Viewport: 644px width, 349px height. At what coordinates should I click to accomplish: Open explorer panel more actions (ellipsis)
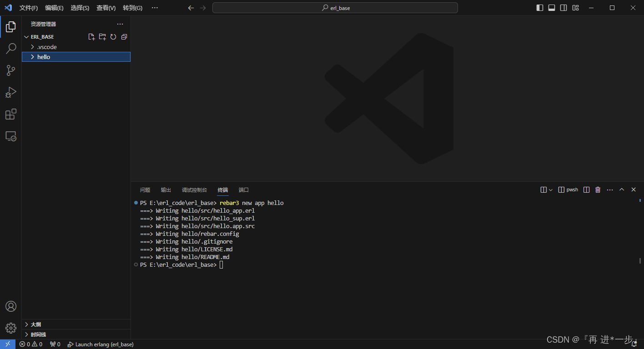[120, 24]
